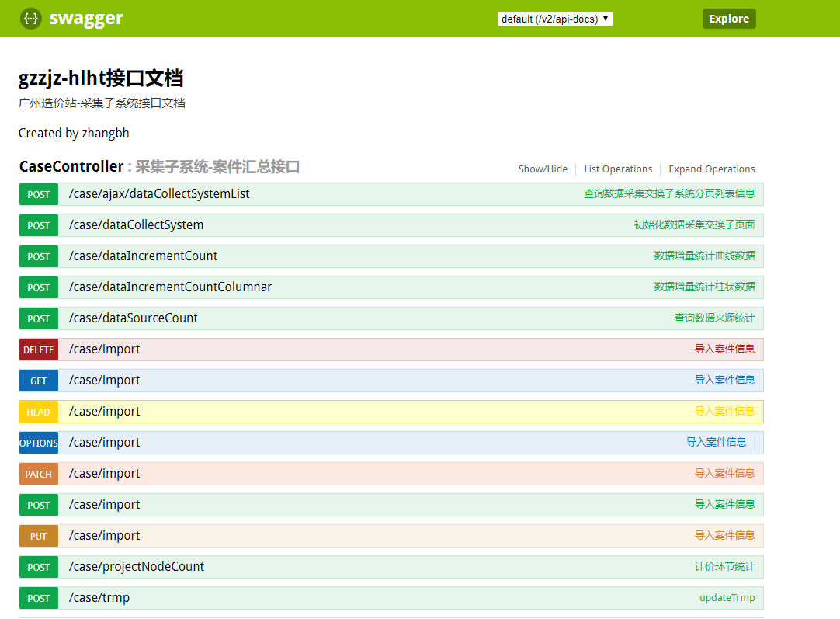Click description 查询数据采集交换子系统分页列表信息
The height and width of the screenshot is (619, 840).
pos(669,193)
